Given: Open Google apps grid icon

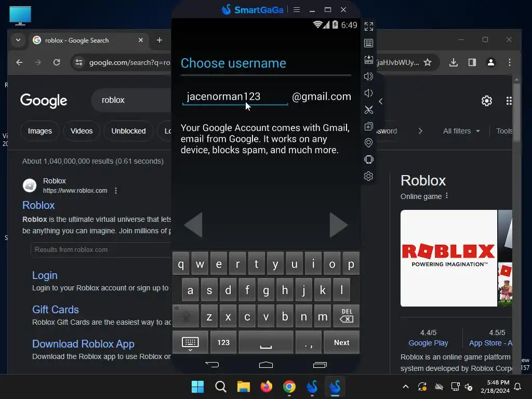Looking at the screenshot, I should tap(509, 101).
